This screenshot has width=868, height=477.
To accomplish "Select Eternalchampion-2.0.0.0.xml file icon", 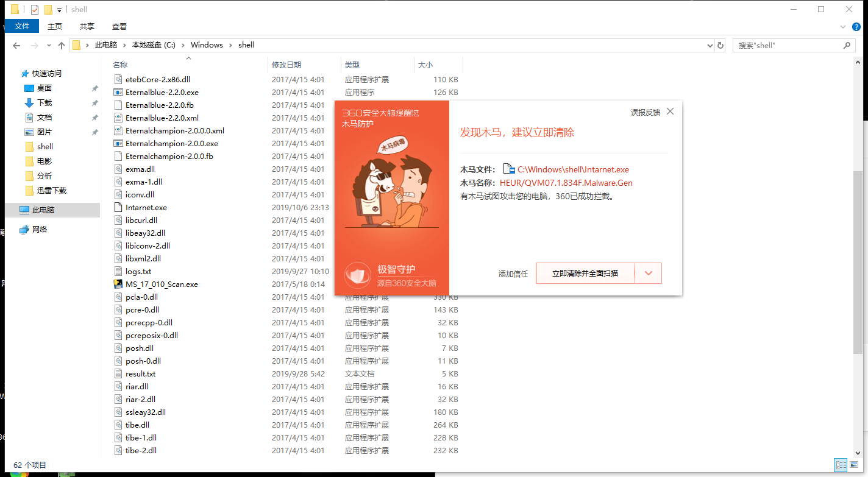I will pyautogui.click(x=119, y=130).
